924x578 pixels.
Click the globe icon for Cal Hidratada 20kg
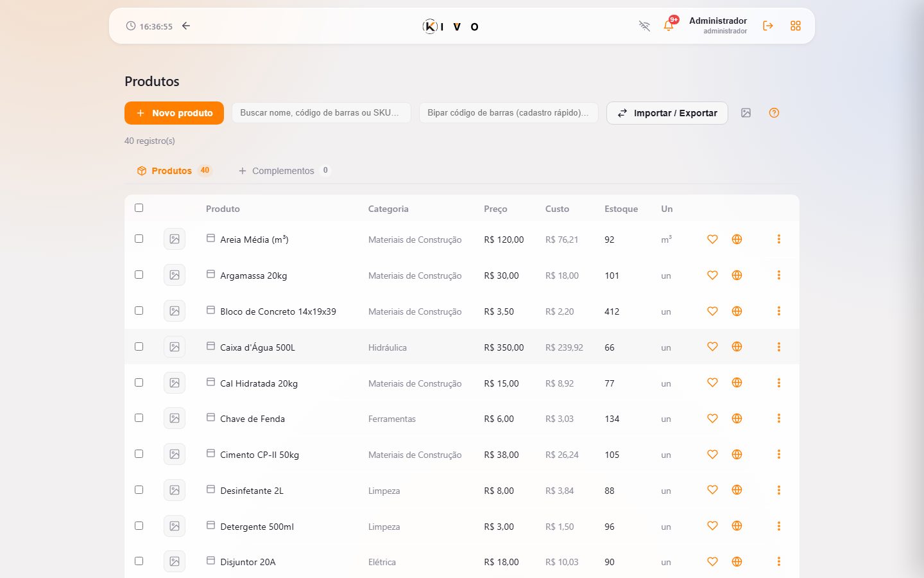coord(737,383)
